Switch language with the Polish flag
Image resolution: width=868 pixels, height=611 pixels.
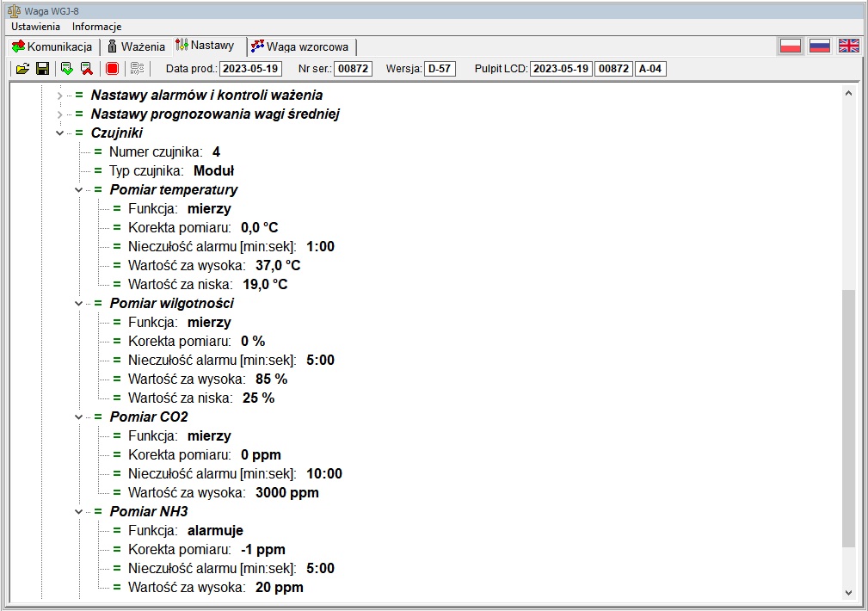tap(791, 46)
